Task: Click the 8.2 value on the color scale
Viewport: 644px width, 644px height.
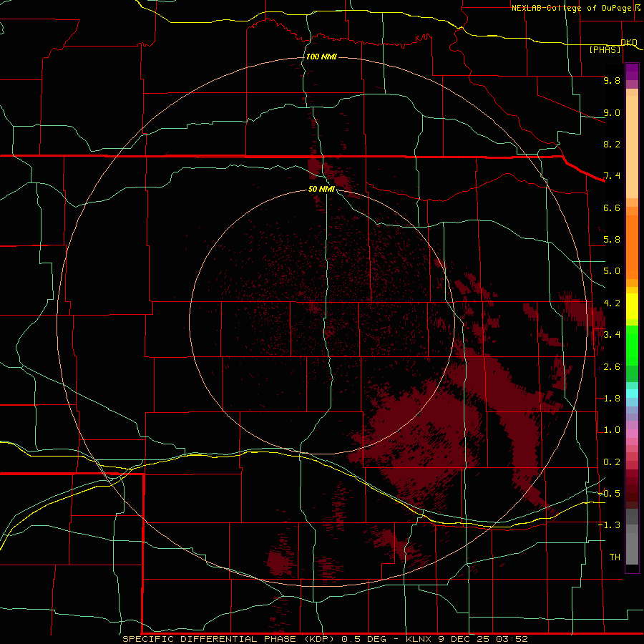Action: coord(612,144)
